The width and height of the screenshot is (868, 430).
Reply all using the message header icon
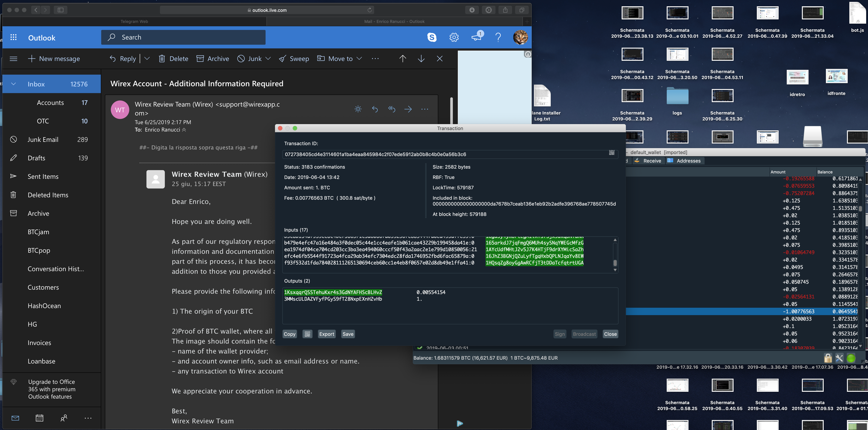[392, 109]
